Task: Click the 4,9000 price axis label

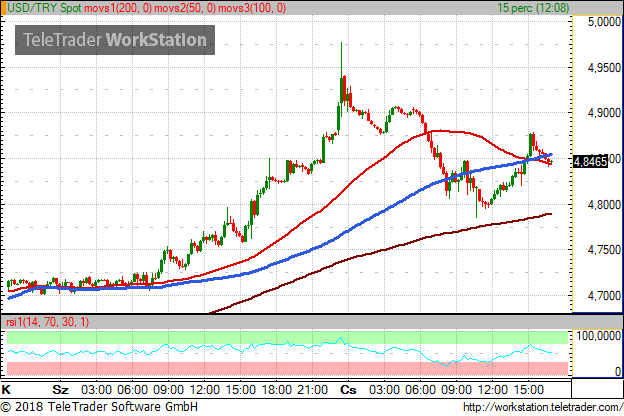Action: pos(604,113)
